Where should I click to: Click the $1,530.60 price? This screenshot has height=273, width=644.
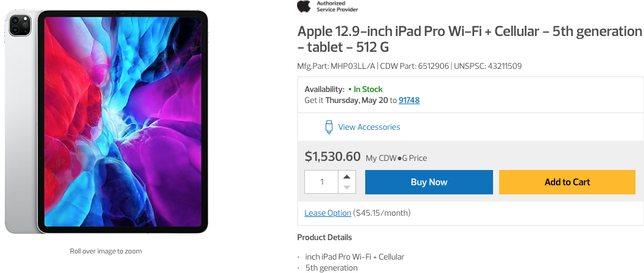(332, 157)
